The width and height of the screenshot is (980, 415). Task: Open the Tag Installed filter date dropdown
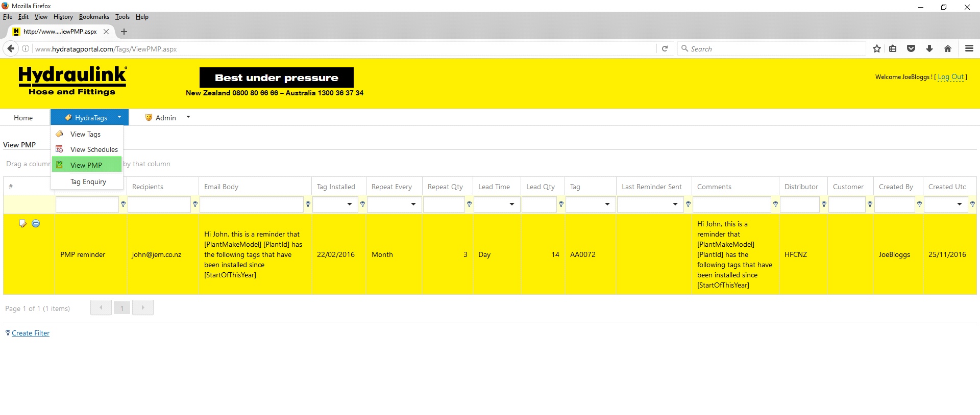coord(350,204)
